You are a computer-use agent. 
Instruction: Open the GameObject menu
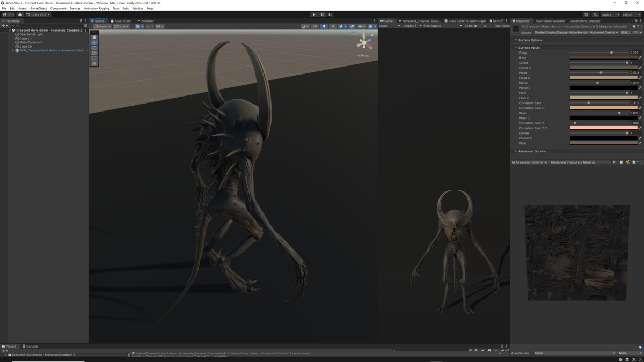(38, 8)
